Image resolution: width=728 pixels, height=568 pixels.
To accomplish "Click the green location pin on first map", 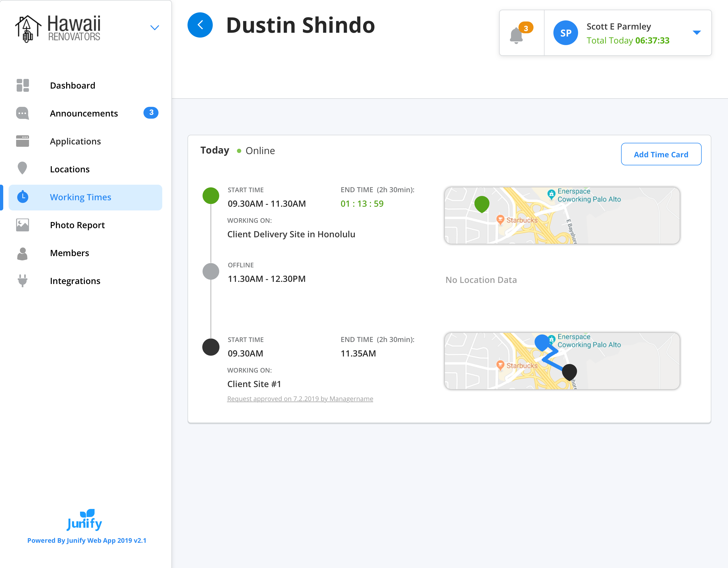I will 482,204.
